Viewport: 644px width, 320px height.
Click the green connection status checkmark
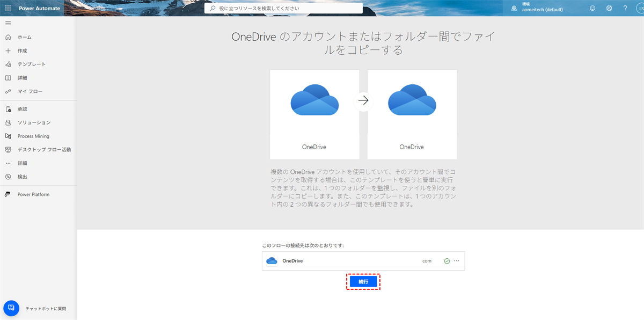tap(447, 261)
